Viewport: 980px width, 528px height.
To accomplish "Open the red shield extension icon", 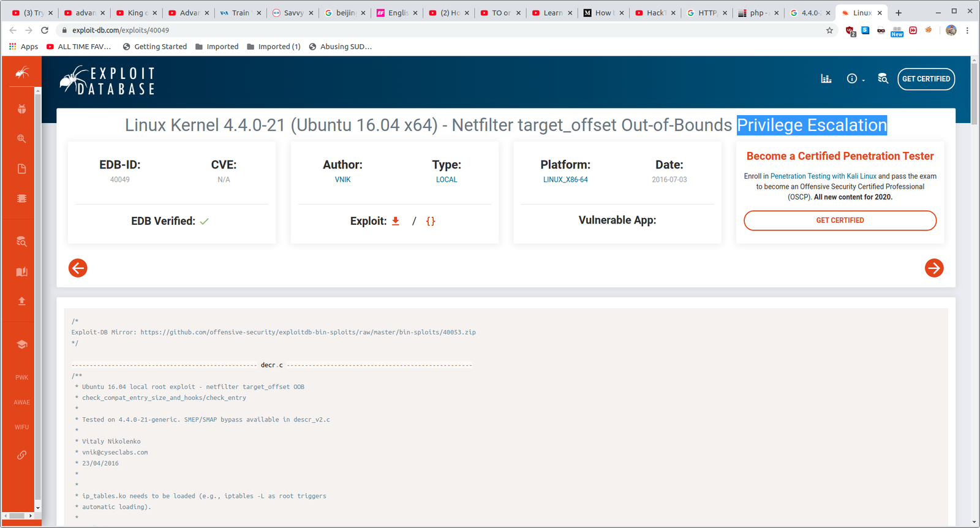I will [850, 31].
